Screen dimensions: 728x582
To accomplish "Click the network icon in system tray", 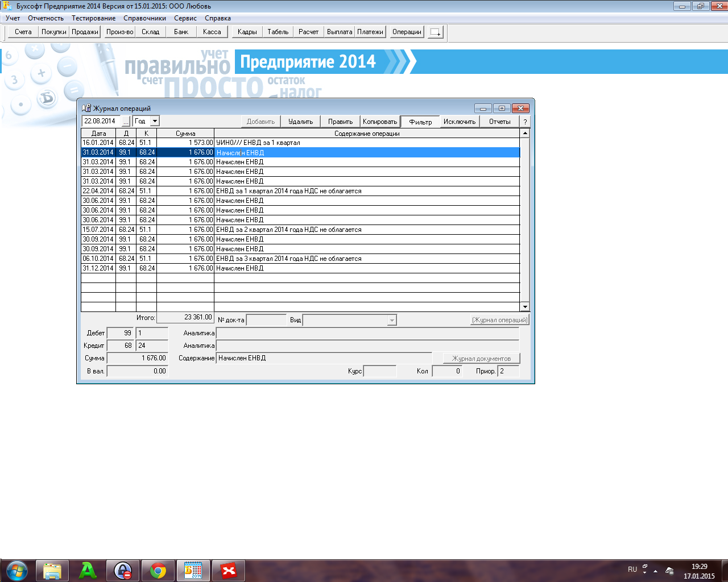I will click(669, 570).
